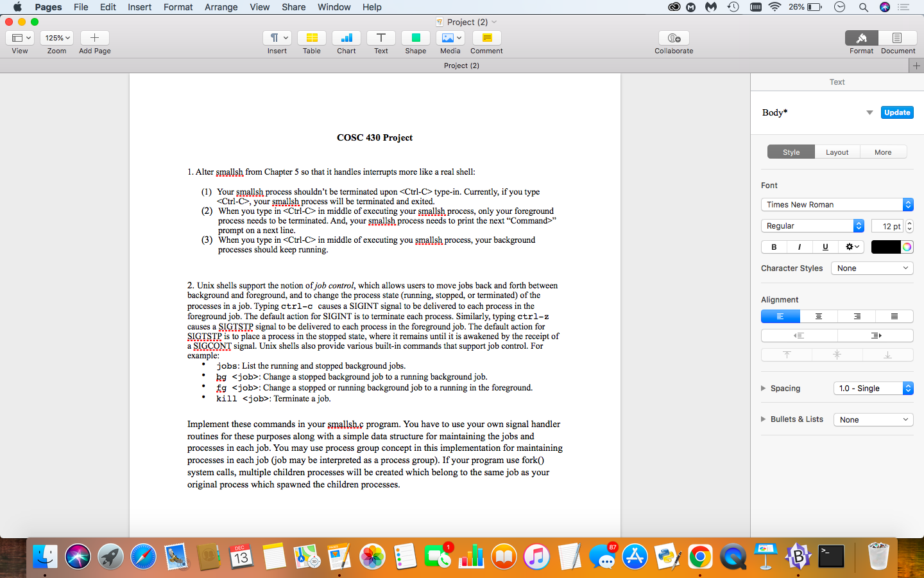The width and height of the screenshot is (924, 578).
Task: Open the Media browser
Action: tap(450, 37)
